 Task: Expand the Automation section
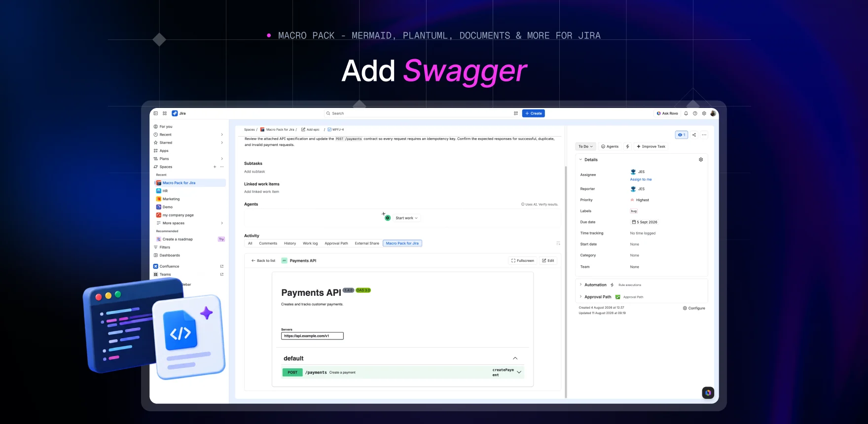(x=580, y=284)
